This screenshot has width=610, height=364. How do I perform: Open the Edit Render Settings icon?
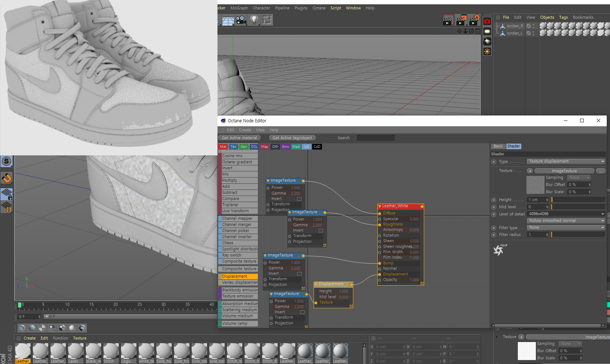pyautogui.click(x=474, y=20)
